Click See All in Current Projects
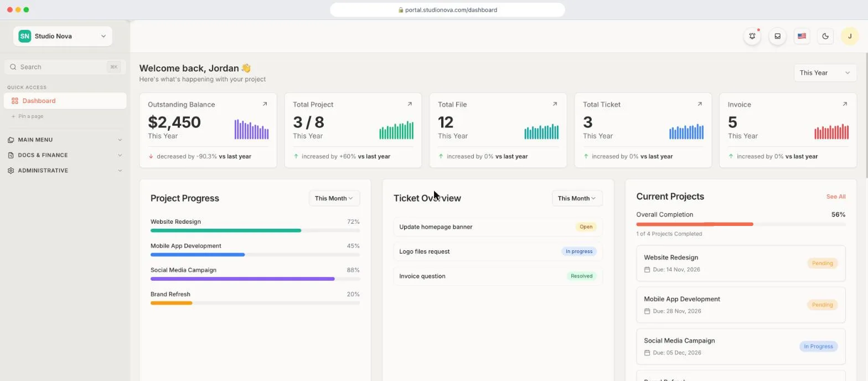Viewport: 868px width, 381px height. [836, 197]
